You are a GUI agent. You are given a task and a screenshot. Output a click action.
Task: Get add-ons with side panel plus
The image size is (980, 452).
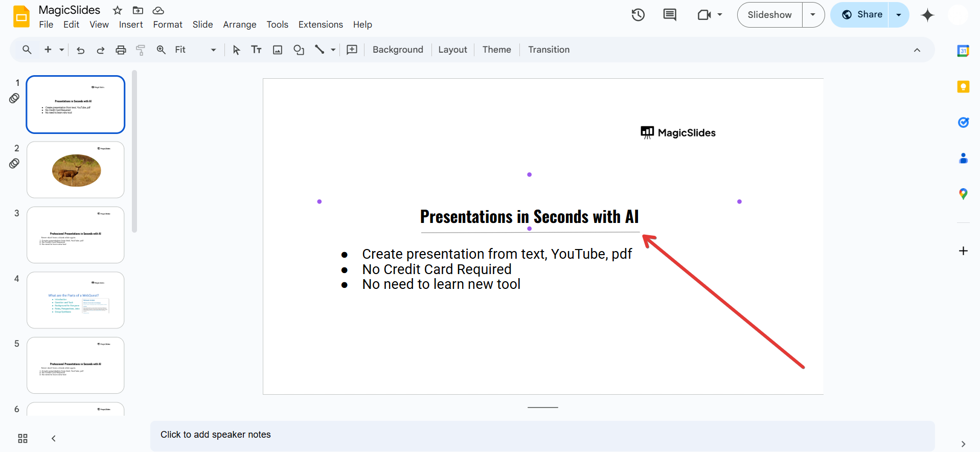pyautogui.click(x=963, y=251)
